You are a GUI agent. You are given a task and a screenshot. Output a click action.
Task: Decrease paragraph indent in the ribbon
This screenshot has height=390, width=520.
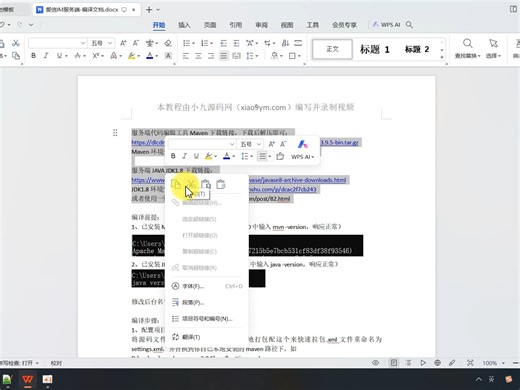click(224, 43)
